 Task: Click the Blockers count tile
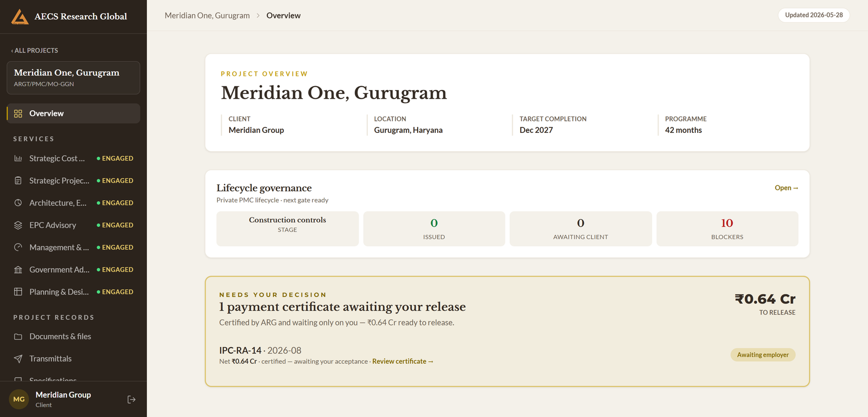727,229
